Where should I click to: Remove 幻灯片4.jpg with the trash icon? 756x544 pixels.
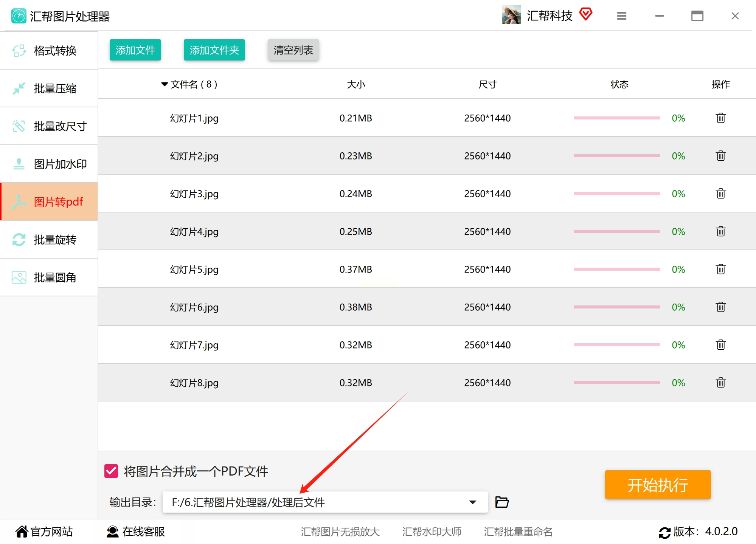pyautogui.click(x=720, y=231)
